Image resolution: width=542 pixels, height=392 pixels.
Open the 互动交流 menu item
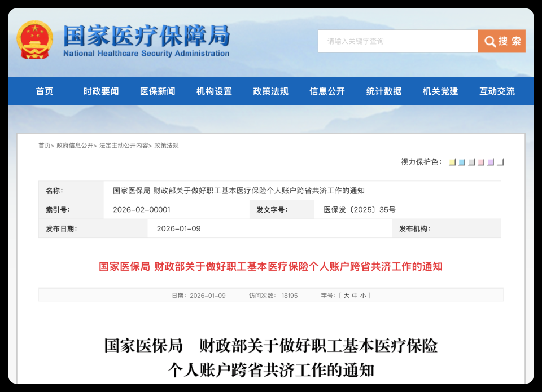click(496, 91)
